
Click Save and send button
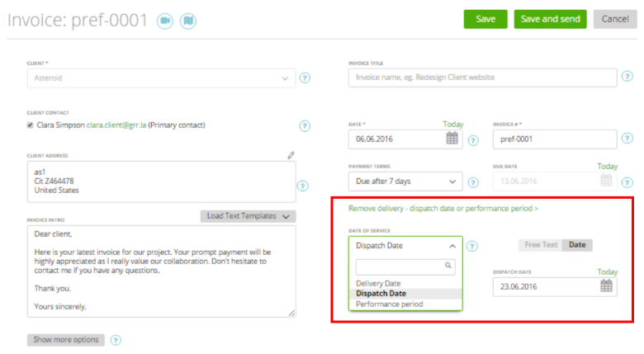coord(551,19)
